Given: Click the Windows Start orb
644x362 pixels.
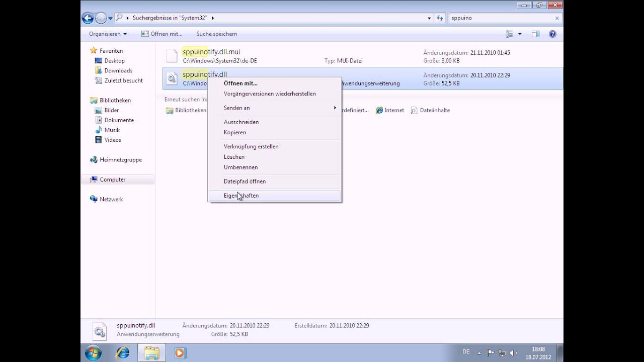Looking at the screenshot, I should coord(93,352).
